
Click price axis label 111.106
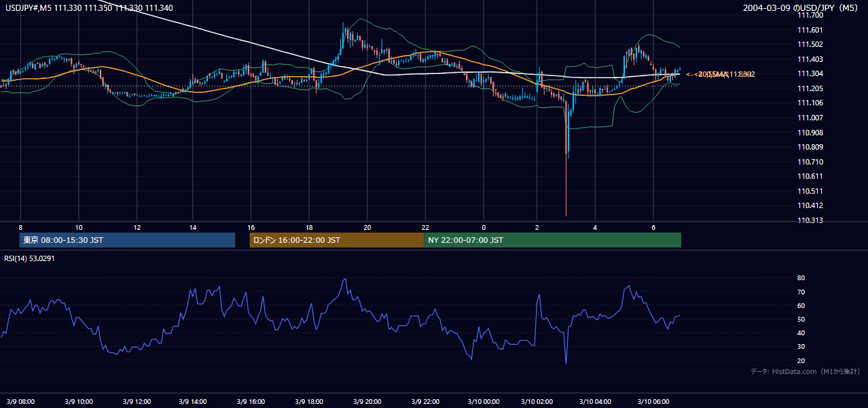coord(810,103)
